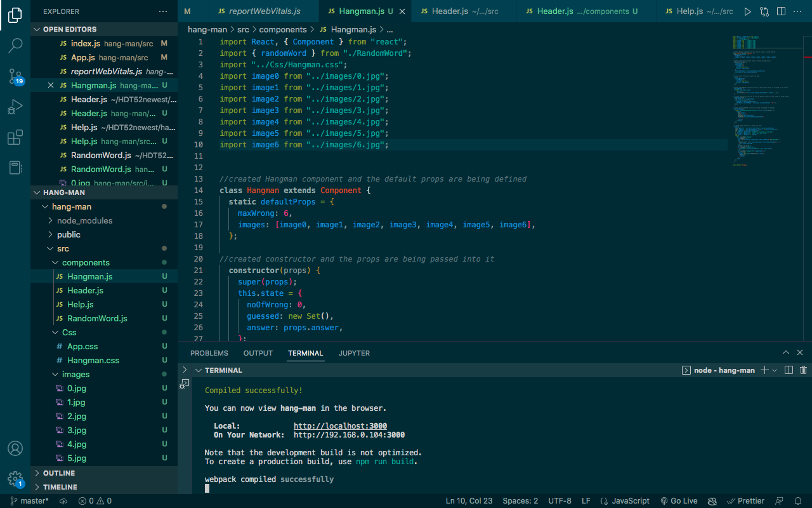Open the http://localhost:3000 link
Viewport: 812px width, 508px height.
click(340, 425)
